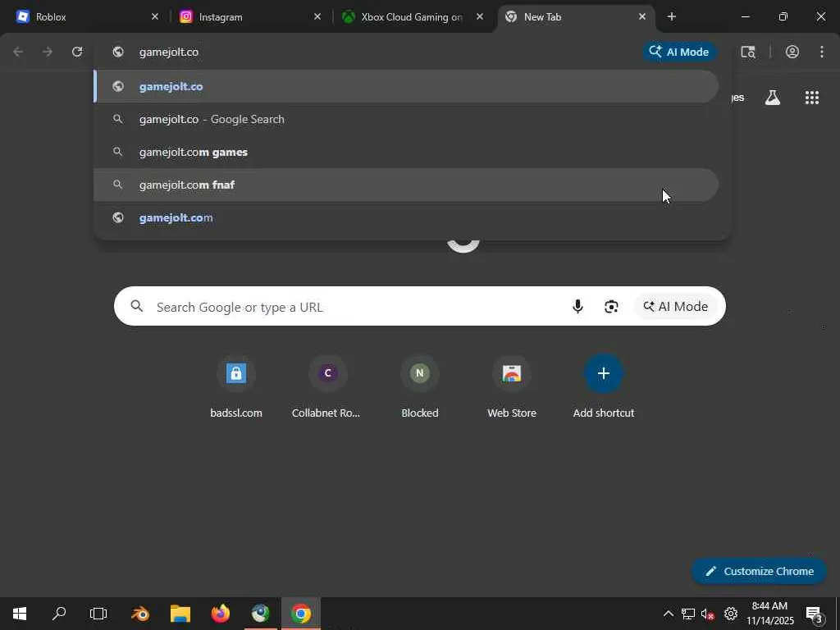Open the tab search icon in toolbar

pyautogui.click(x=748, y=52)
